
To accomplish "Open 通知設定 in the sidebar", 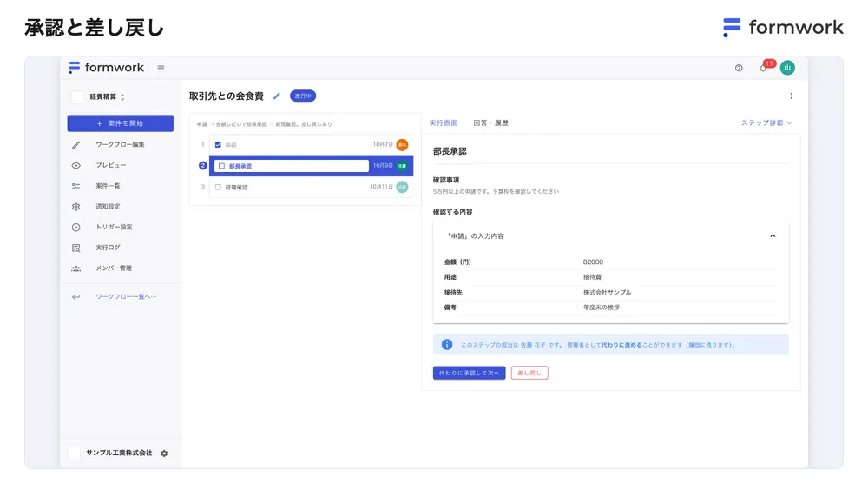I will pos(108,206).
